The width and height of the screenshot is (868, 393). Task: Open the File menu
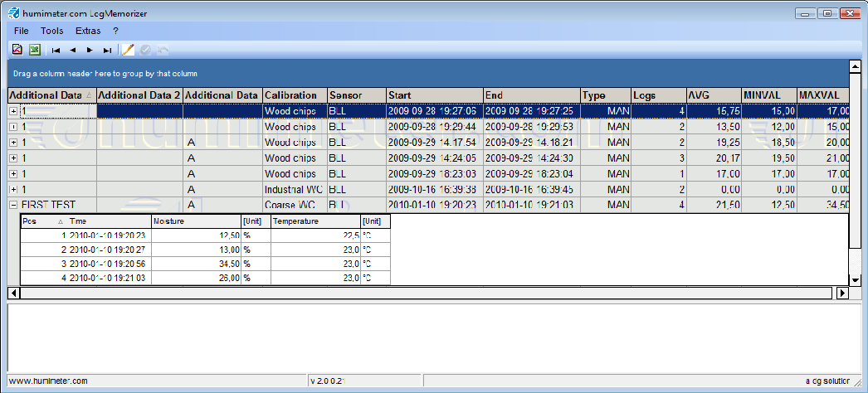tap(22, 31)
